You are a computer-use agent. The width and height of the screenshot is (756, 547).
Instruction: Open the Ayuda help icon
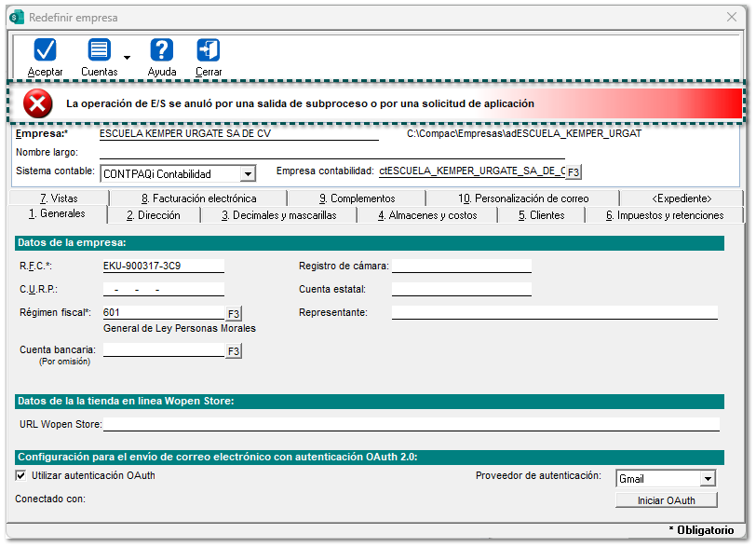(161, 50)
